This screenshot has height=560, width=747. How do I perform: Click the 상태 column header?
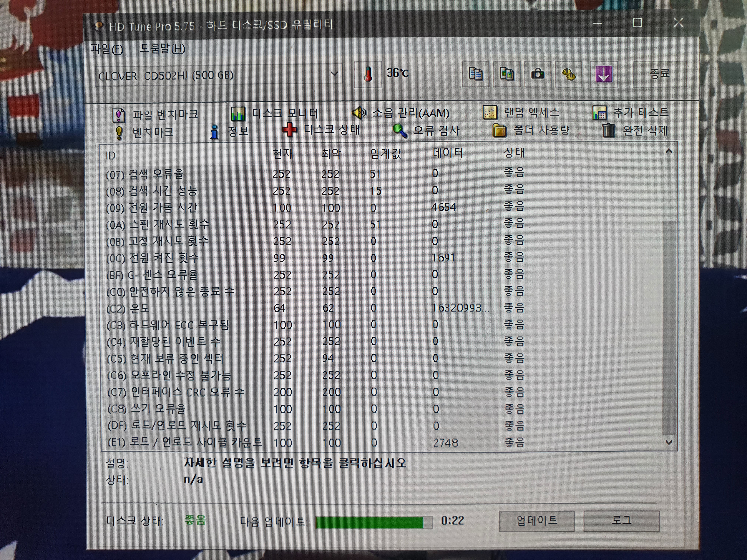[x=514, y=153]
